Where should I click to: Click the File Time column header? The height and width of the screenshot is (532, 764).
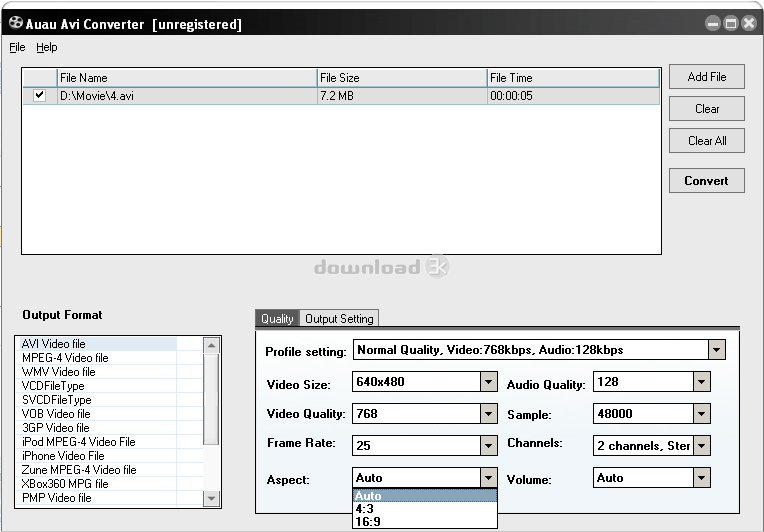[x=573, y=78]
